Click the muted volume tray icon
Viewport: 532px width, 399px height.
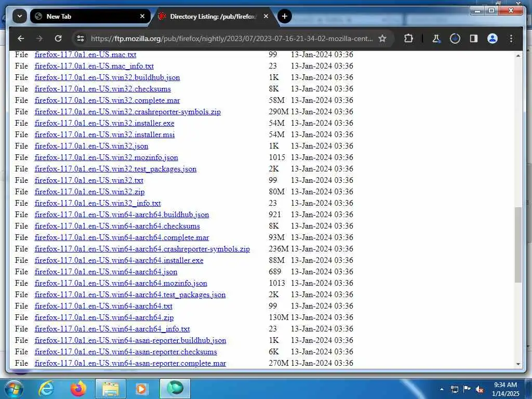480,390
